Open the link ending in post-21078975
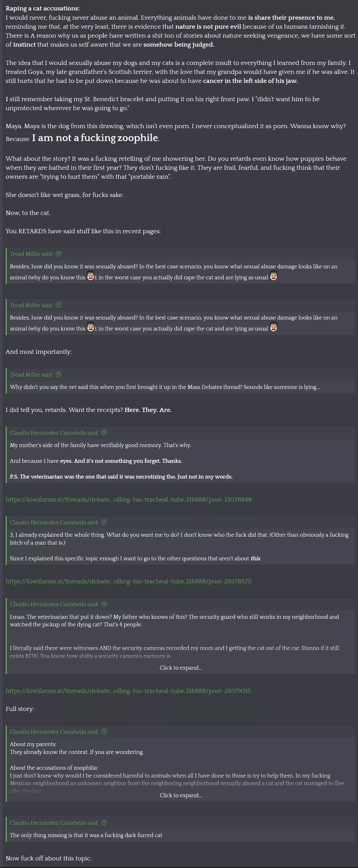 tap(129, 581)
